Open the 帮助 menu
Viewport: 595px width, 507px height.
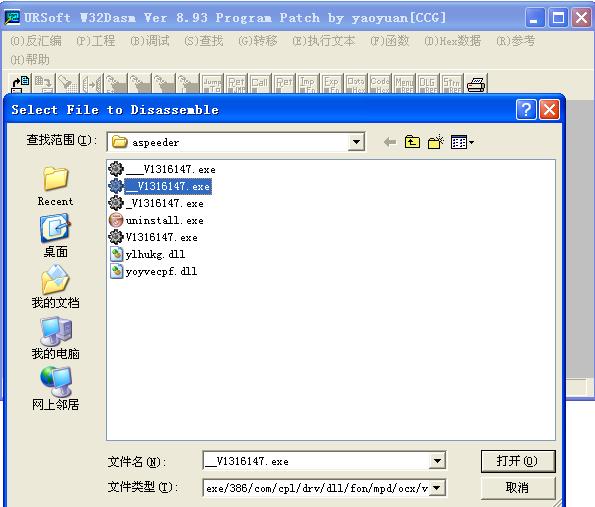(30, 60)
